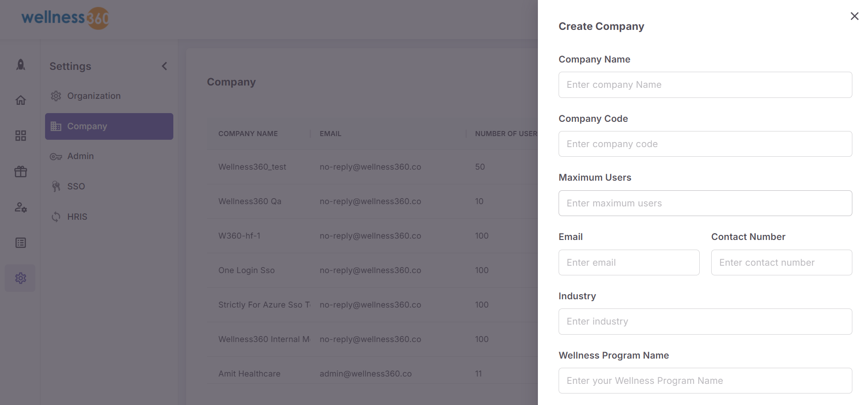
Task: Close the Create Company panel
Action: tap(855, 16)
